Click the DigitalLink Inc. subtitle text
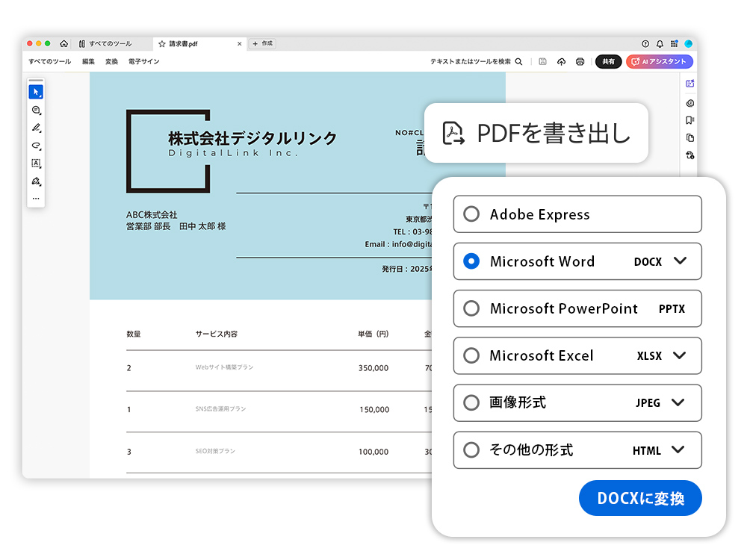The image size is (747, 560). pos(233,153)
